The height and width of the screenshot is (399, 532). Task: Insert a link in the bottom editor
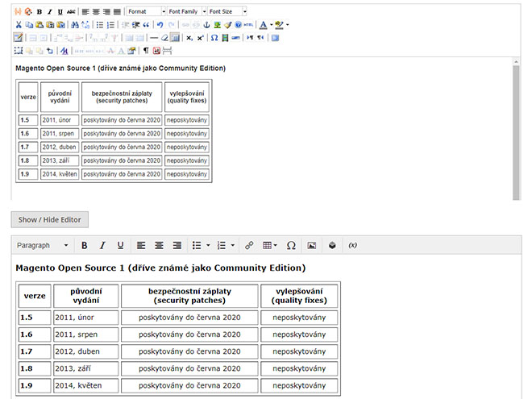(x=249, y=245)
